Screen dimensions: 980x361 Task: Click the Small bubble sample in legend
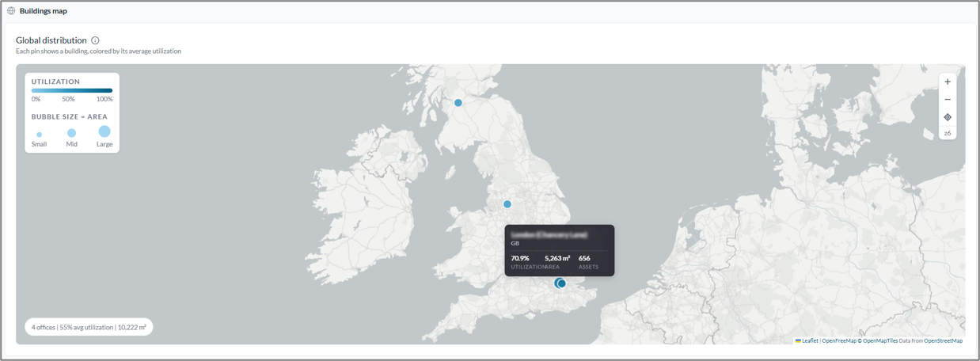click(x=39, y=135)
